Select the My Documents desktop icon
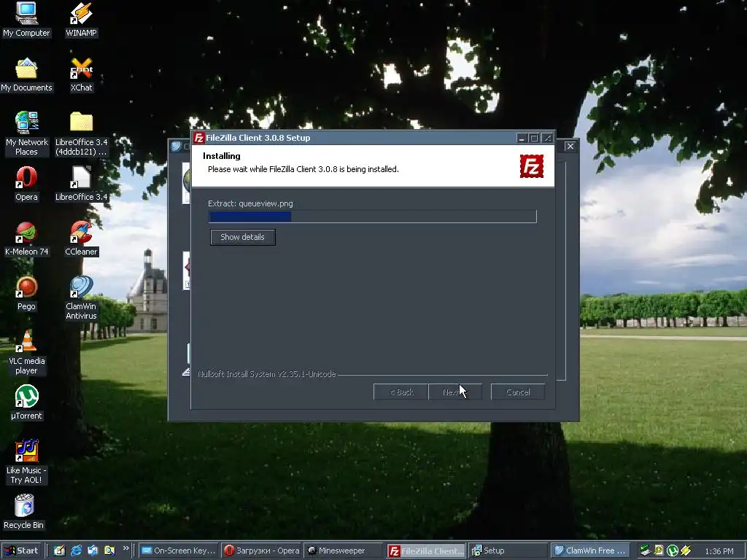 pyautogui.click(x=26, y=75)
